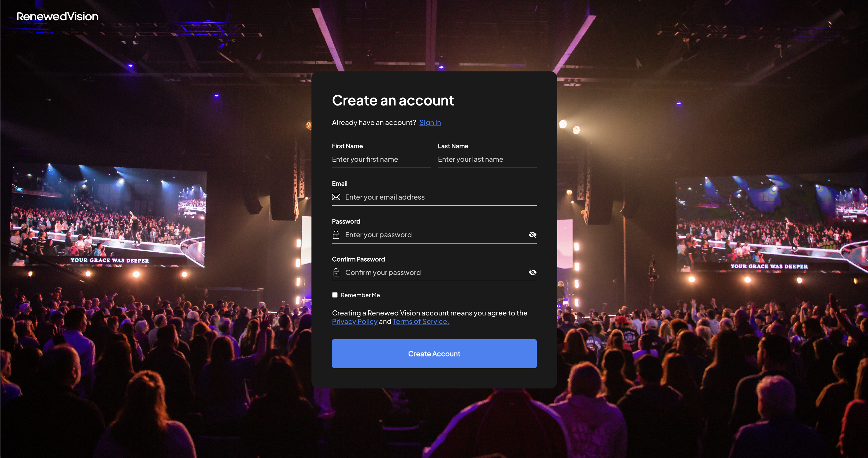Viewport: 868px width, 458px height.
Task: Click the First Name label
Action: [x=347, y=146]
